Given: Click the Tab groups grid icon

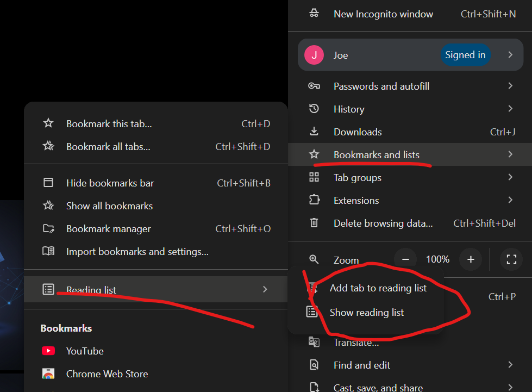Looking at the screenshot, I should [314, 177].
